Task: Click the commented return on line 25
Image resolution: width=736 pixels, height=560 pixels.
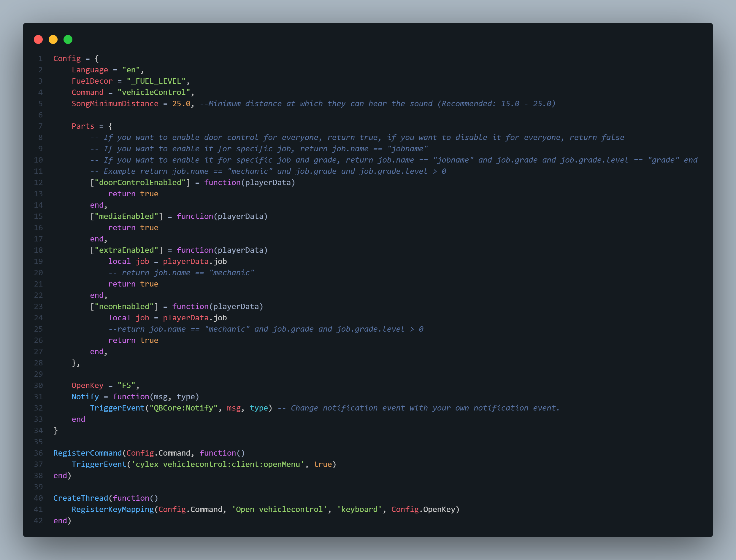Action: tap(266, 329)
